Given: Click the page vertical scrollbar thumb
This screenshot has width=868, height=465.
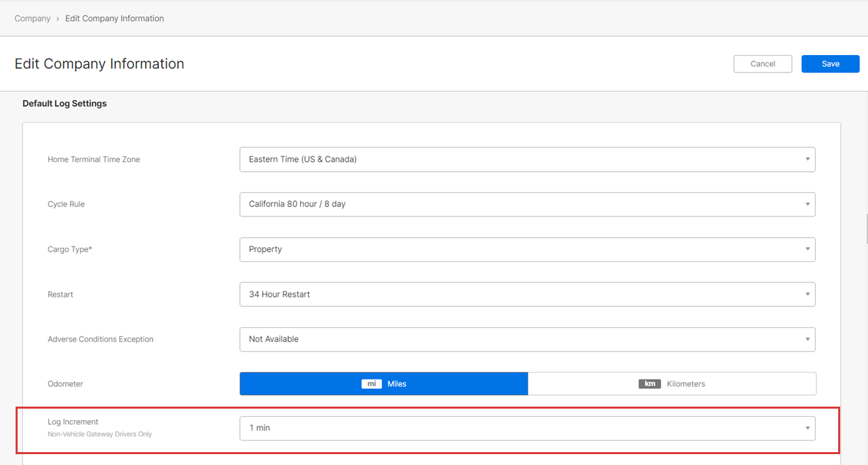Looking at the screenshot, I should (866, 229).
